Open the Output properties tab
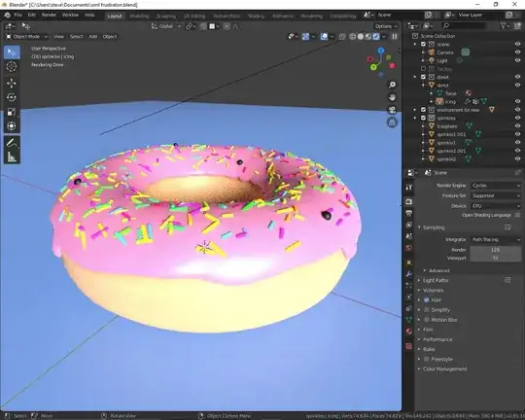This screenshot has width=525, height=420. 408,213
